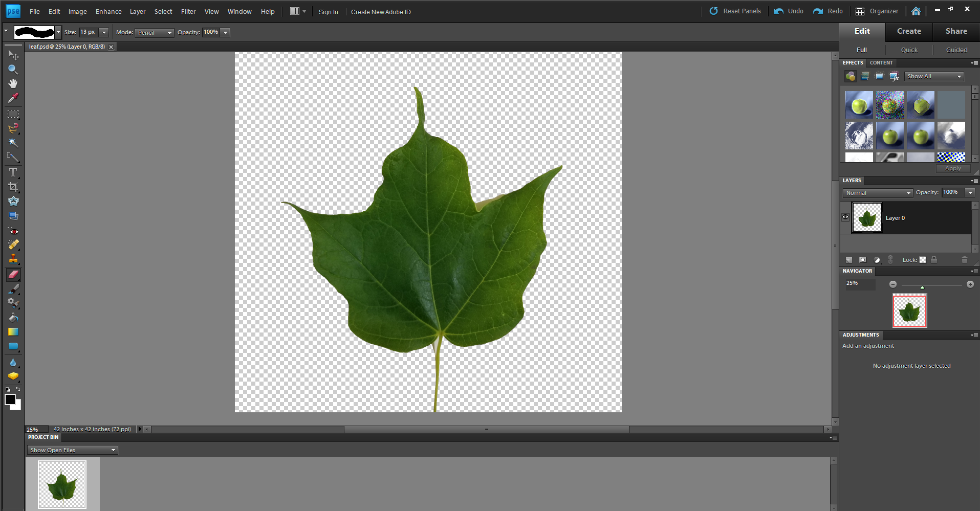Screen dimensions: 980x511
Task: Pick the Clone Stamp tool
Action: click(x=13, y=258)
